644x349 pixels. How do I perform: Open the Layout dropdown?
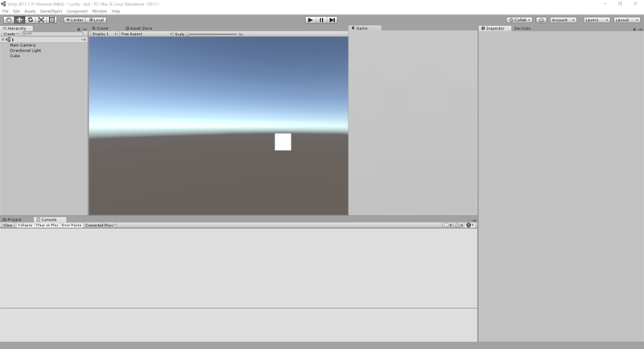pyautogui.click(x=626, y=19)
